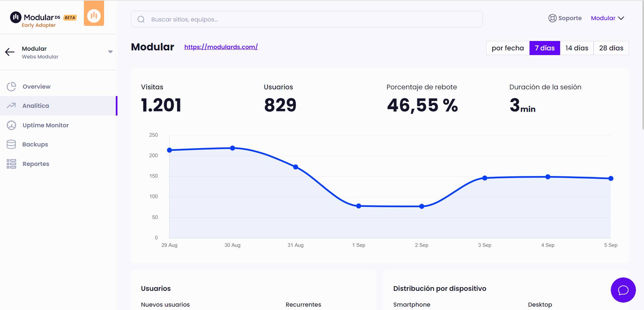Keep the 7 días range selected

[545, 48]
